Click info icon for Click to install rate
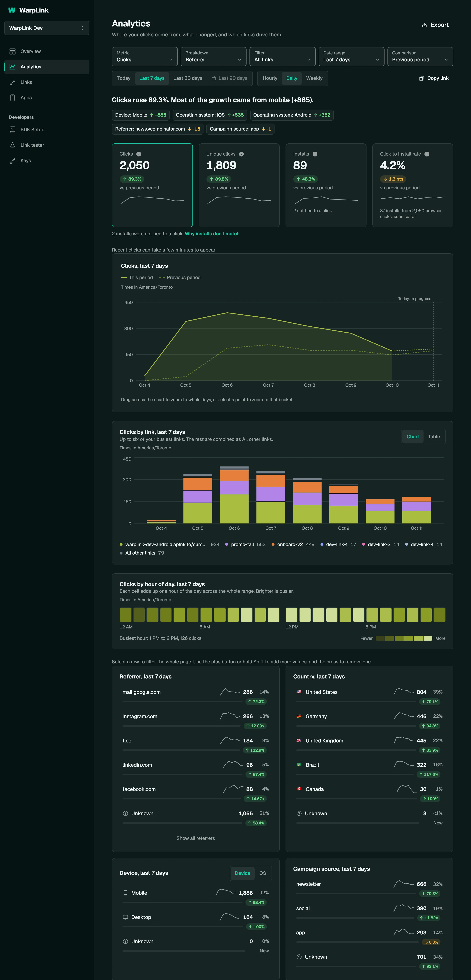Viewport: 471px width, 980px height. click(427, 154)
